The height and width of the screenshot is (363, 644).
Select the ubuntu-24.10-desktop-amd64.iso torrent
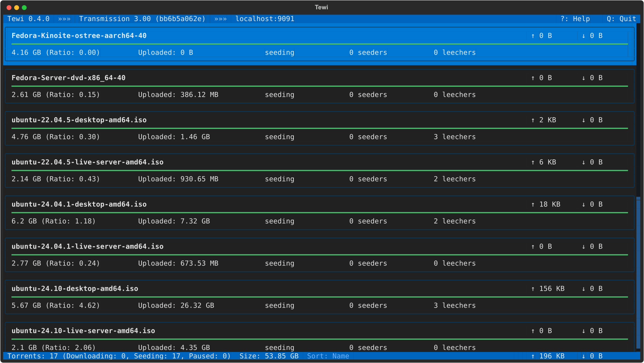point(320,297)
